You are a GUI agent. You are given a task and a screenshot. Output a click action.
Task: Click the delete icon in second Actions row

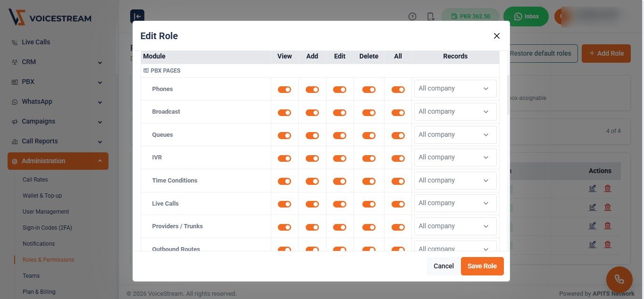click(608, 207)
